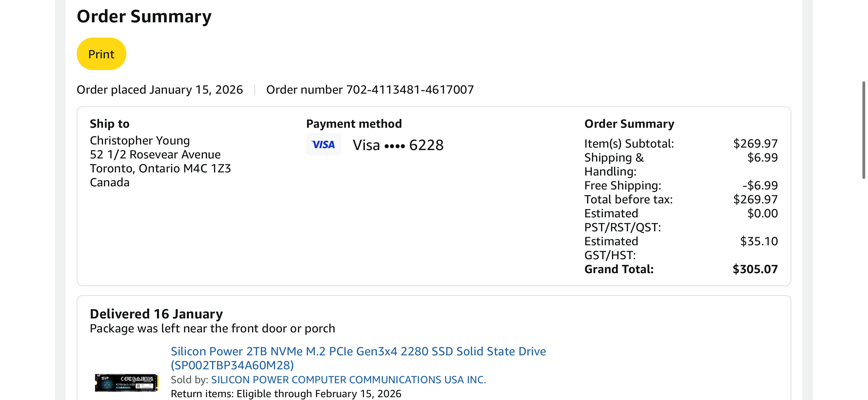This screenshot has width=868, height=400.
Task: Click the Return items eligibility text
Action: pos(286,393)
